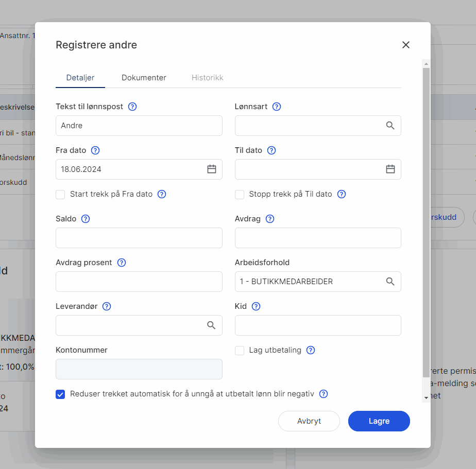Viewport: 476px width, 469px height.
Task: Click help icon next to Kid
Action: pos(256,306)
